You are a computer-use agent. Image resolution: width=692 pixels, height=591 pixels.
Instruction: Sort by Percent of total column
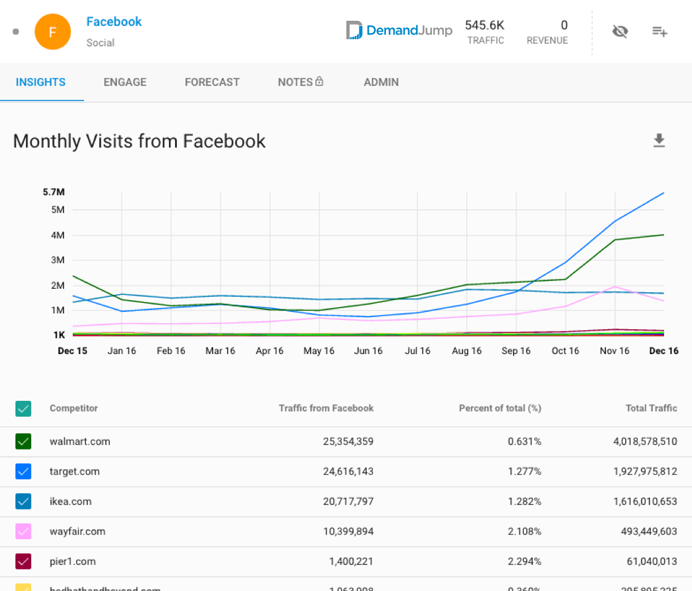click(x=500, y=408)
